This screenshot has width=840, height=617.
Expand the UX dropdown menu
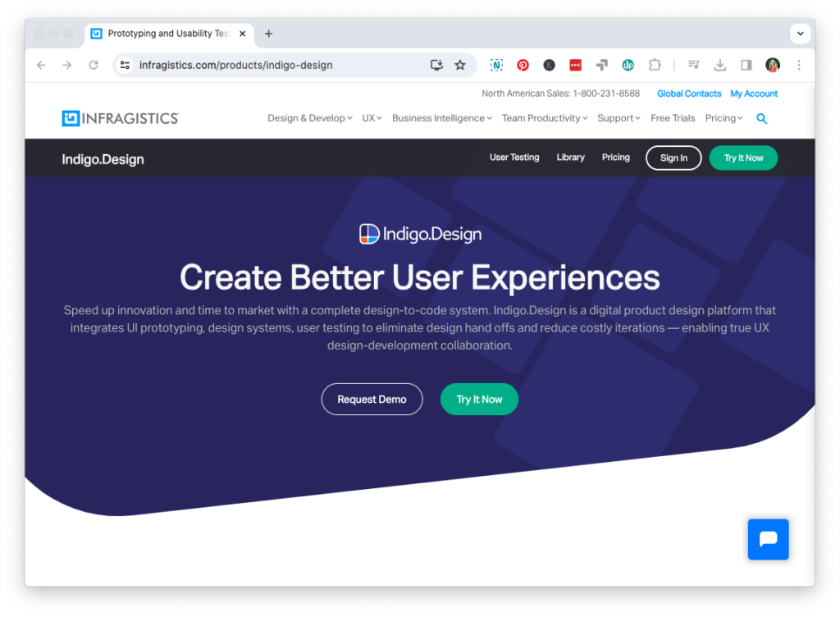[372, 118]
